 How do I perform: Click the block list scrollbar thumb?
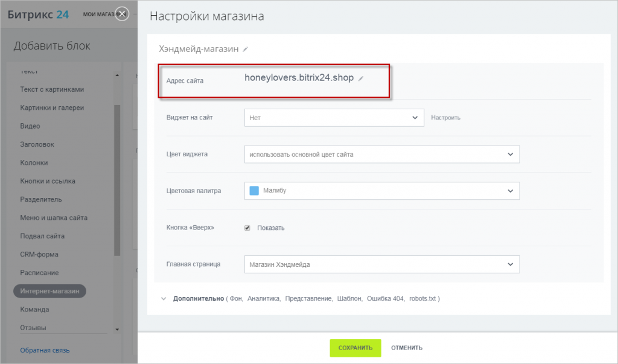(117, 180)
